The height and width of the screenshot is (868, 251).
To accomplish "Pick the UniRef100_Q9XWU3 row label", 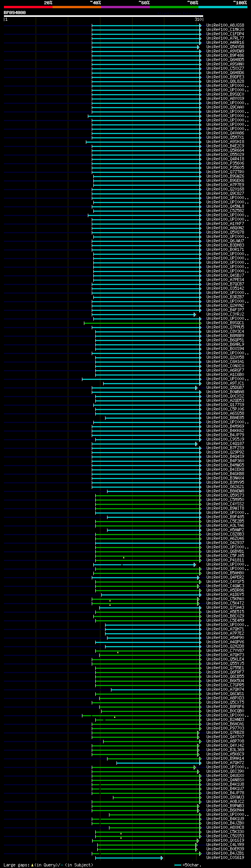I will 225,797.
